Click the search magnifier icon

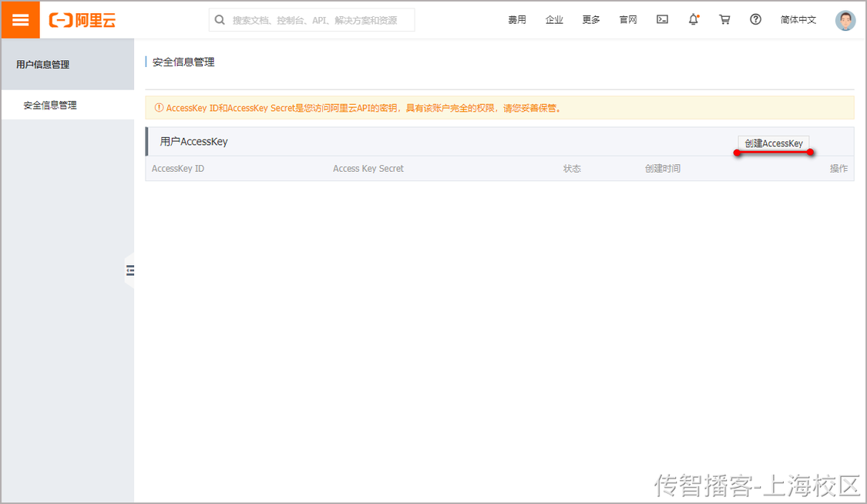(220, 20)
